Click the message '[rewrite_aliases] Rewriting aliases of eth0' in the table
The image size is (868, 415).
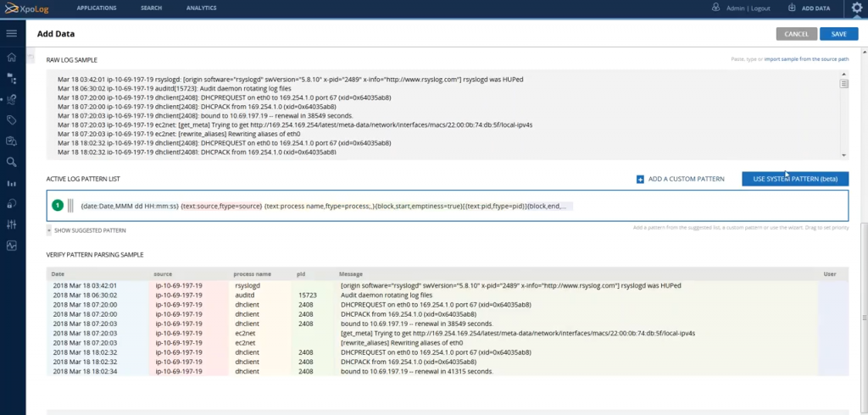(x=401, y=342)
